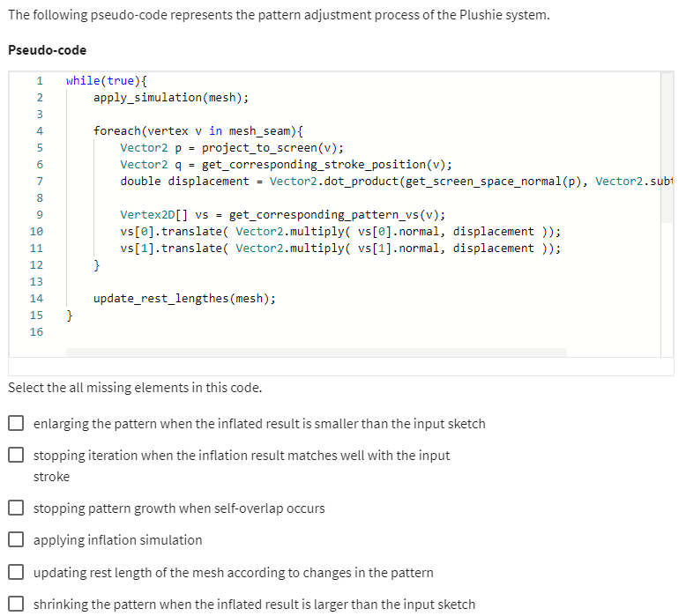Click the 'double displacement' code line
The width and height of the screenshot is (686, 616).
pyautogui.click(x=396, y=181)
